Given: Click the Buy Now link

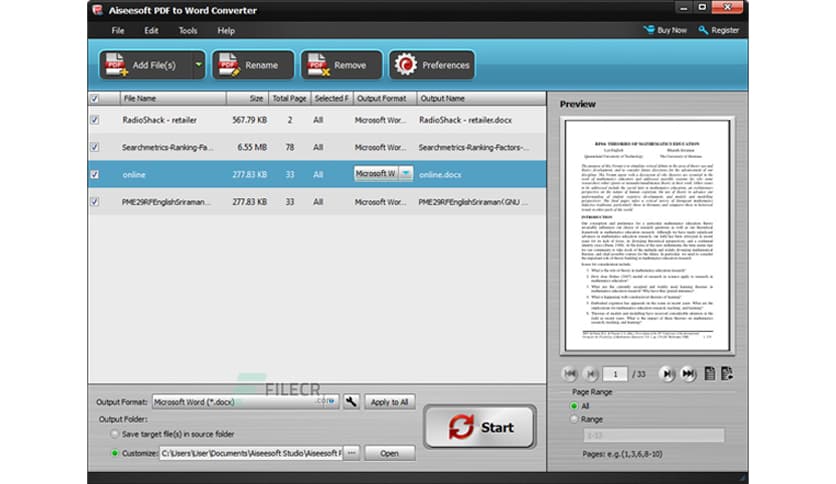Looking at the screenshot, I should coord(665,30).
